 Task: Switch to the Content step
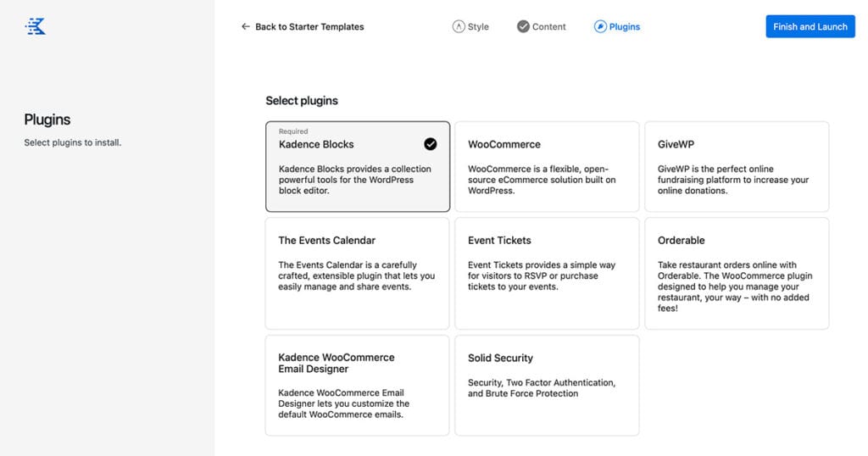[x=542, y=26]
